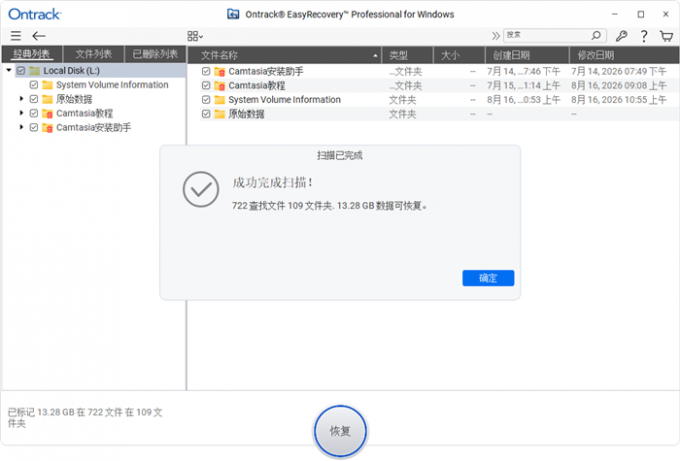The image size is (680, 461).
Task: Expand the Camtasia教程 tree node
Action: (21, 113)
